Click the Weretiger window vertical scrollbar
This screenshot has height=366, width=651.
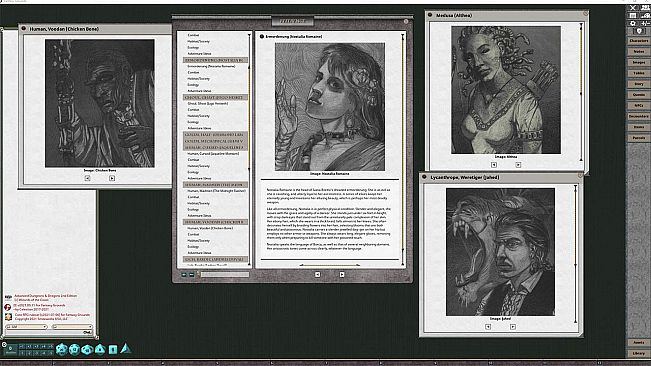coord(575,254)
